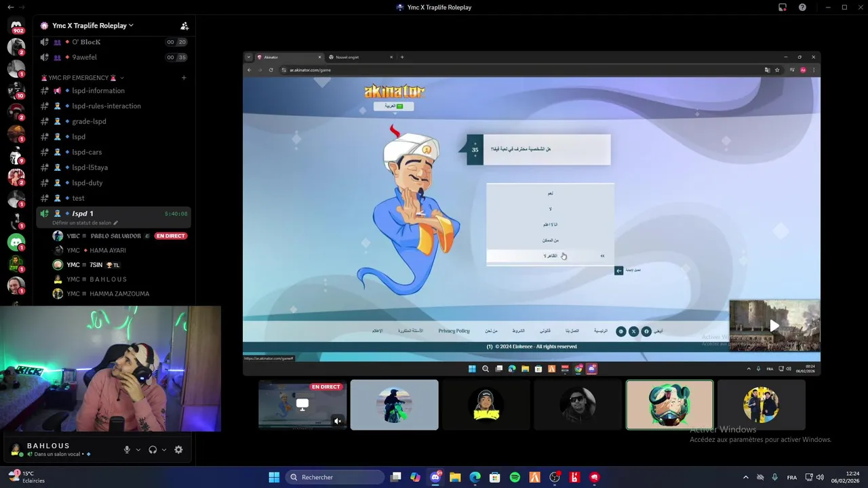Image resolution: width=868 pixels, height=488 pixels.
Task: Open Windows Start menu on the taskbar
Action: pos(274,477)
